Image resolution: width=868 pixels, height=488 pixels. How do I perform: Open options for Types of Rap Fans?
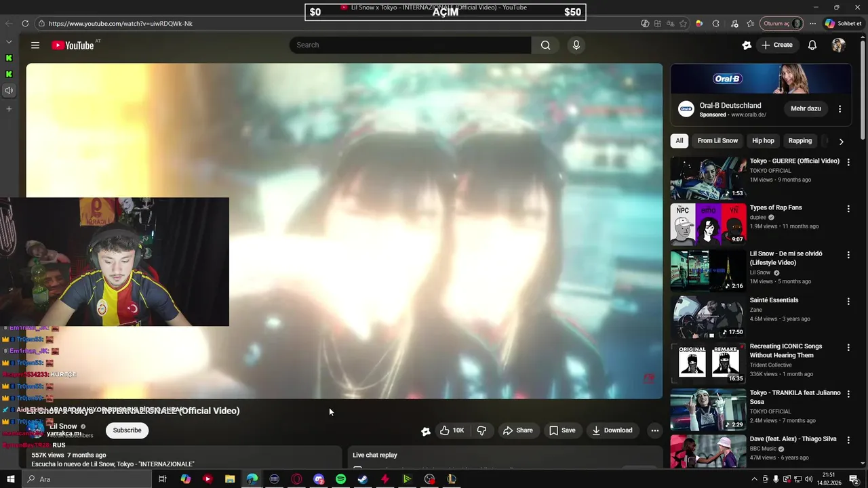coord(848,209)
